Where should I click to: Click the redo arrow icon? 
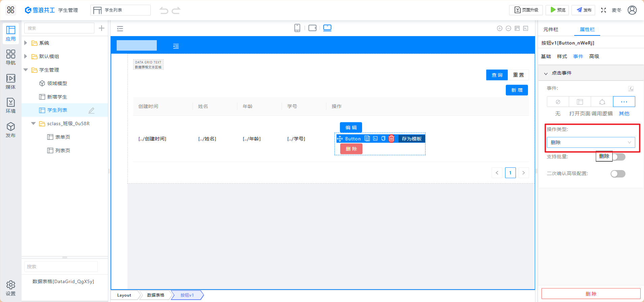pos(176,10)
